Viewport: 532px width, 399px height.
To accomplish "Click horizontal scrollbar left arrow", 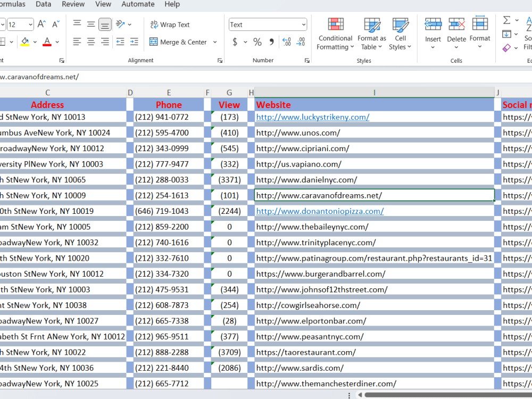I will [360, 395].
